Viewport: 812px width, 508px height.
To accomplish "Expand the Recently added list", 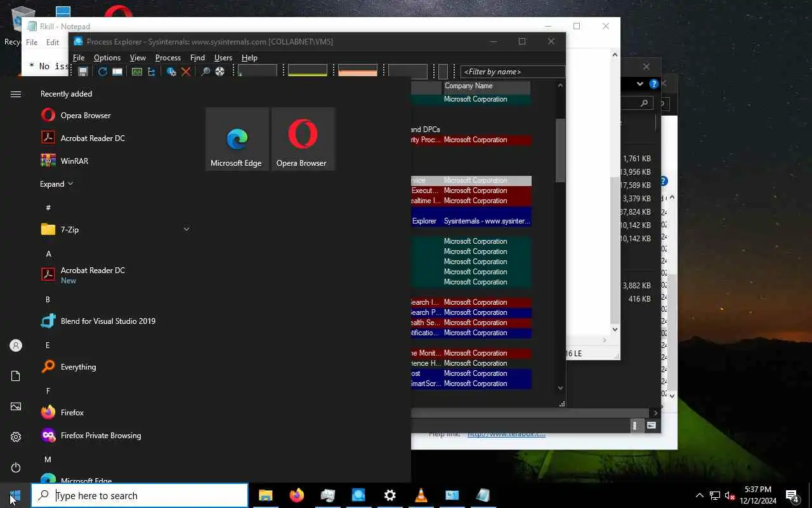I will click(x=56, y=184).
